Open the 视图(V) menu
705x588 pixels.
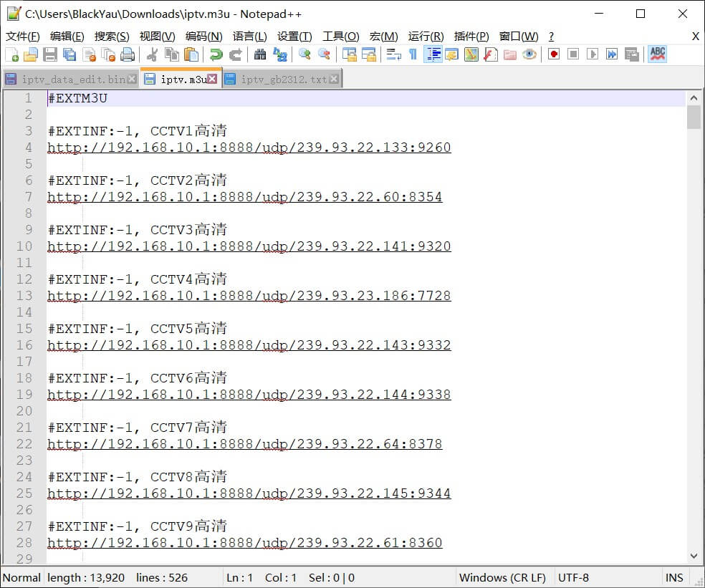(x=158, y=37)
